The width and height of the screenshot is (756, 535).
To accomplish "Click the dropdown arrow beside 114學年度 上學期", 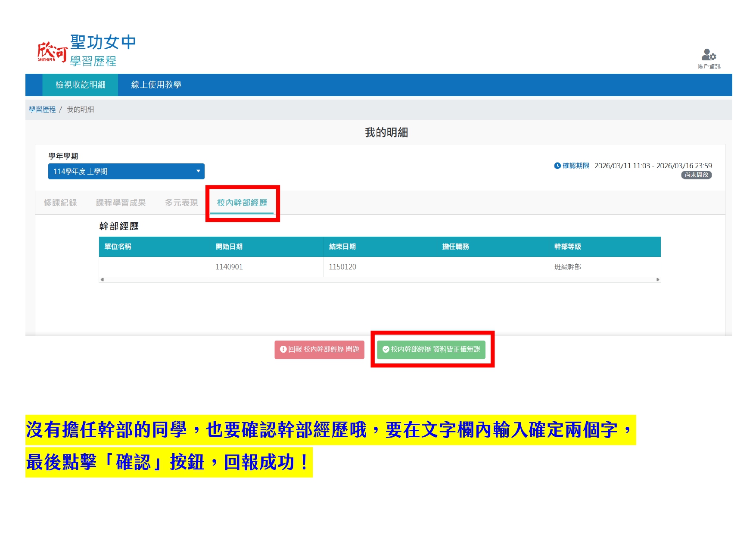I will click(198, 171).
